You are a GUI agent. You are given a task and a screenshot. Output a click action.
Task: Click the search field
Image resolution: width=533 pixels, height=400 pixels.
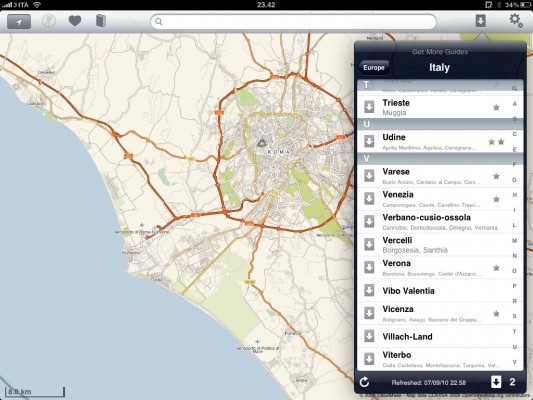click(294, 22)
